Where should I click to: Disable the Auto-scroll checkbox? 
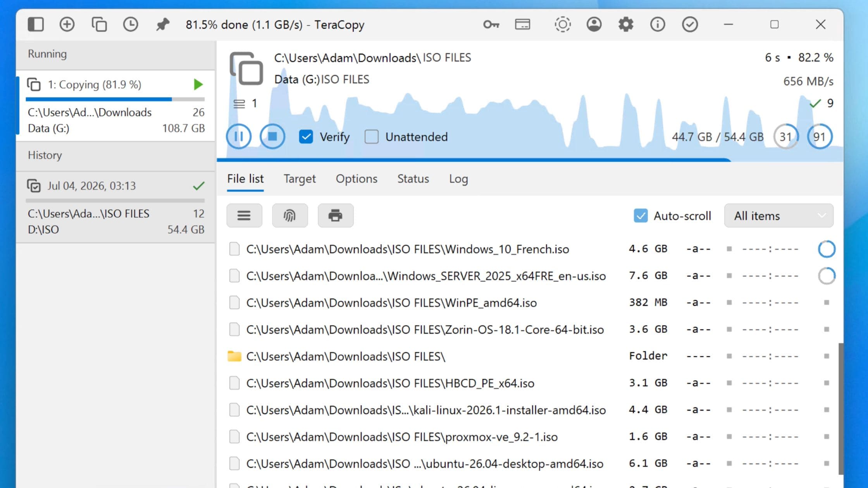tap(641, 216)
